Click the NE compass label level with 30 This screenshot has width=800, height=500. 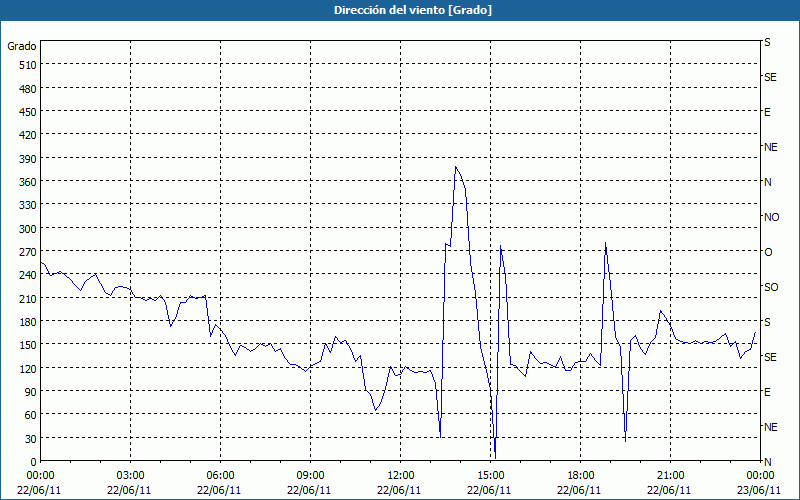[x=770, y=427]
